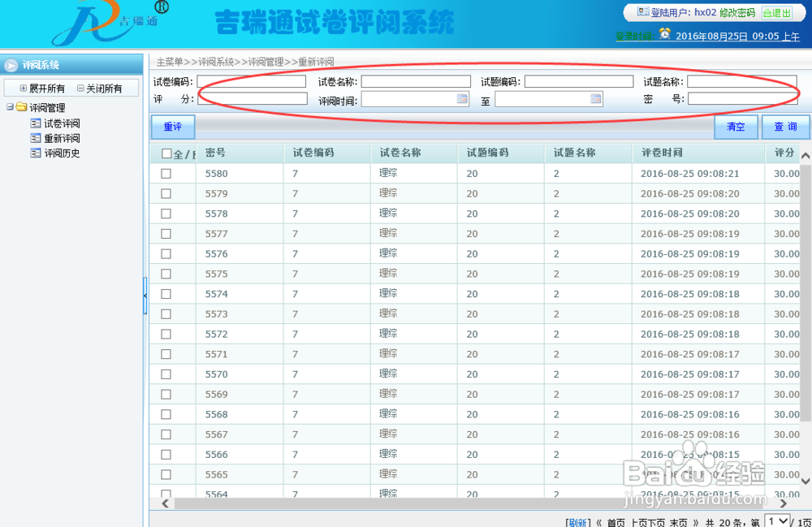Open the calendar picker beside the 至 field
This screenshot has width=812, height=527.
coord(595,99)
